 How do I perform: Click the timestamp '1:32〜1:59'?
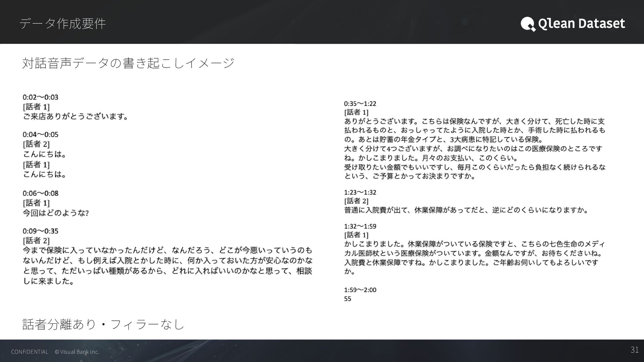360,226
